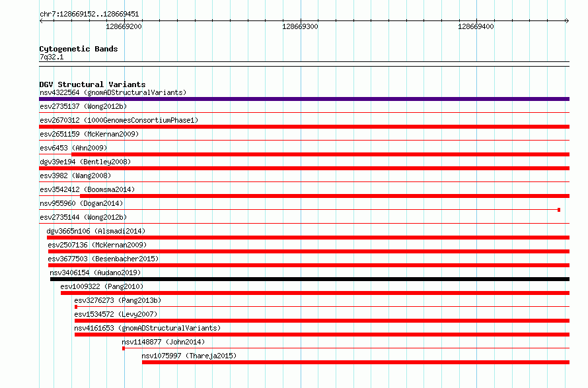Select variant nsv3406154 (Audano2019) label
The height and width of the screenshot is (388, 588).
[x=95, y=273]
